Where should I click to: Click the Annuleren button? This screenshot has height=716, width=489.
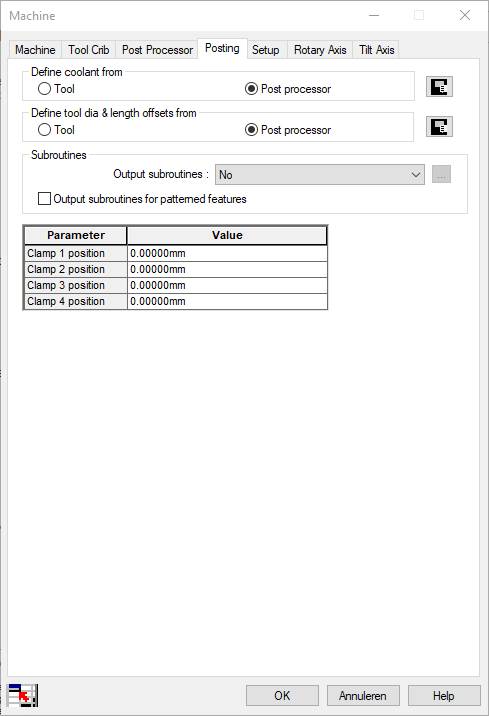(363, 695)
